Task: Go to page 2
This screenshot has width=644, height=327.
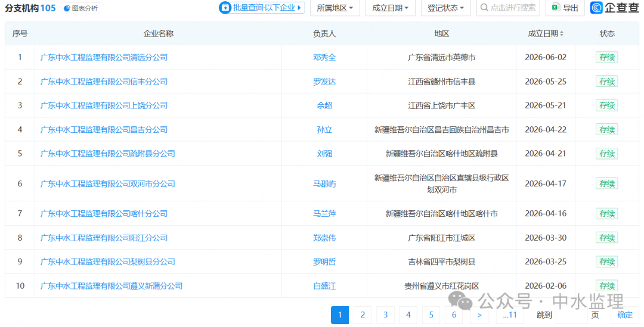Action: pyautogui.click(x=363, y=314)
